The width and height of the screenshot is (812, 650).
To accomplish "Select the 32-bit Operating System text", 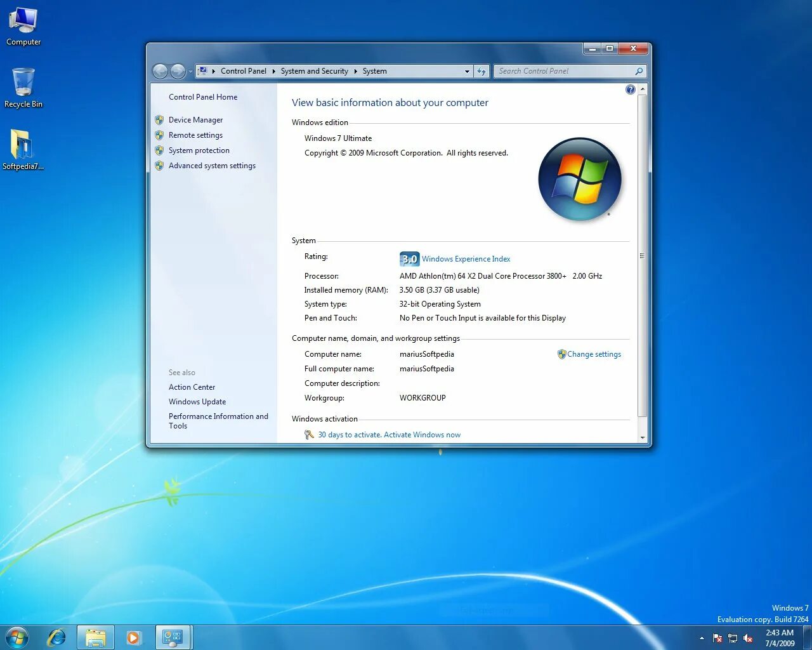I will [x=440, y=304].
